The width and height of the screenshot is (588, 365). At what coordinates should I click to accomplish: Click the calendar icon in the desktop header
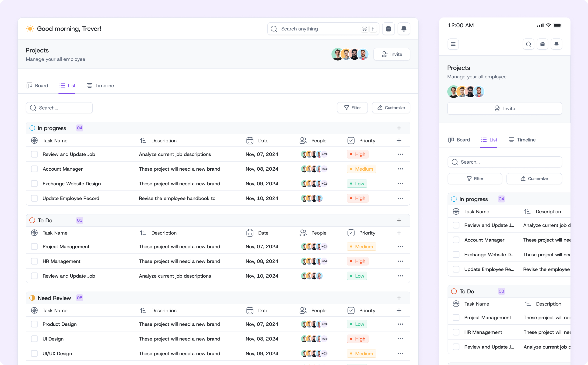[x=388, y=29]
